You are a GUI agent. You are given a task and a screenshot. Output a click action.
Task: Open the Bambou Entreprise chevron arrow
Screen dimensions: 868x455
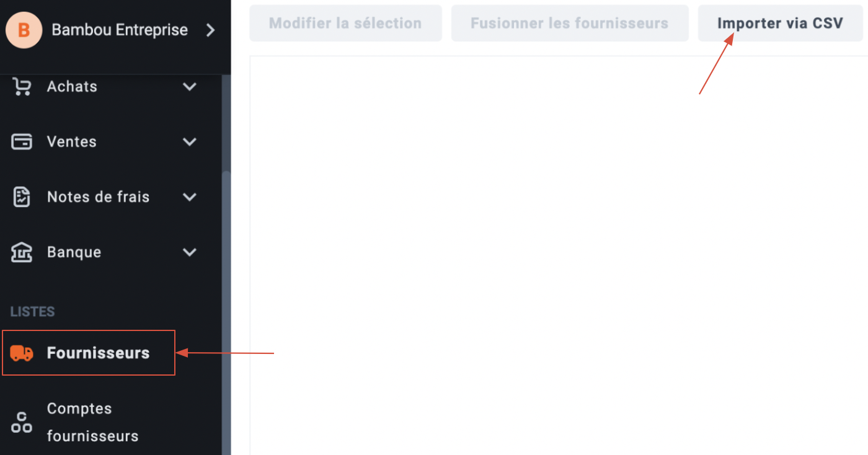point(211,30)
